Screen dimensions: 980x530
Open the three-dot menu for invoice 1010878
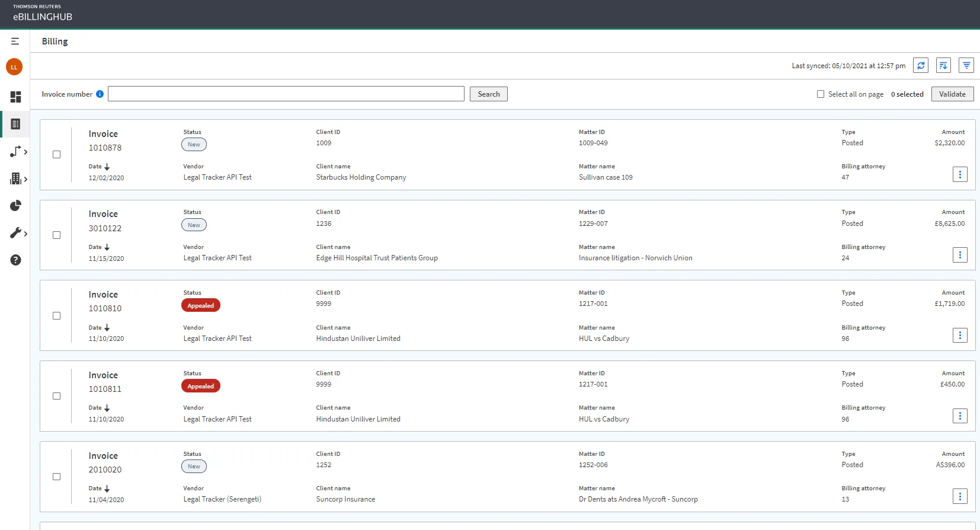(x=960, y=174)
